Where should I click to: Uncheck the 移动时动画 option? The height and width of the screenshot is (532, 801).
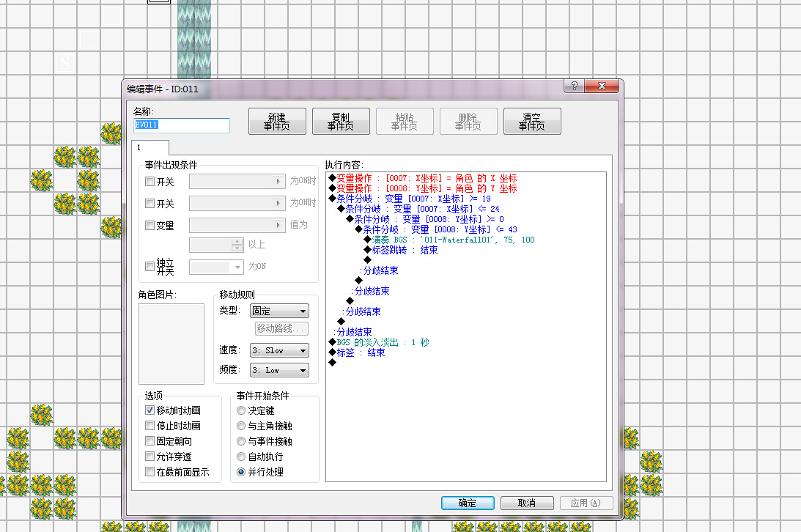pos(150,410)
